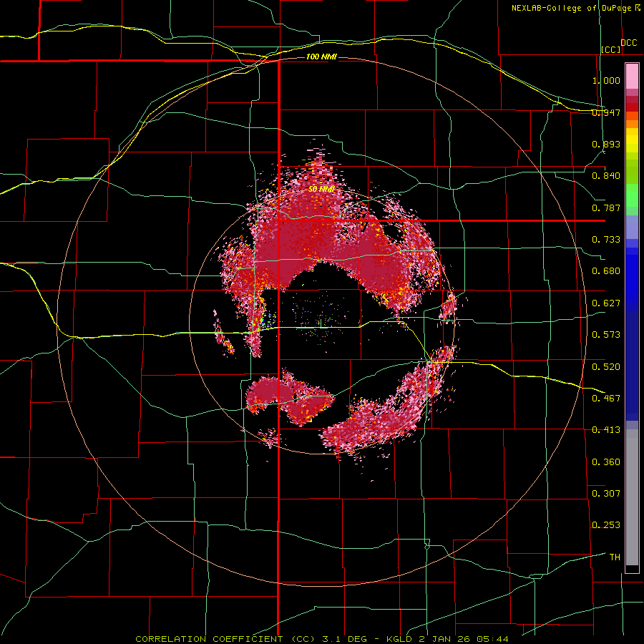Click the 3.1 DEG elevation text

point(345,639)
